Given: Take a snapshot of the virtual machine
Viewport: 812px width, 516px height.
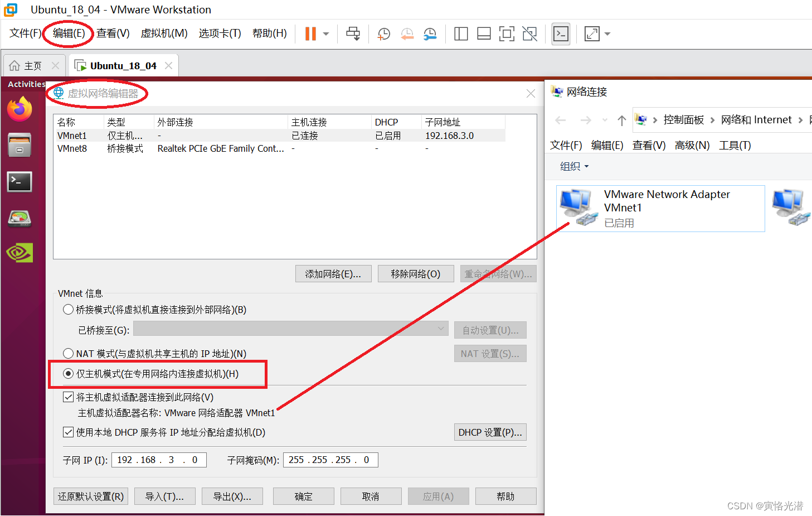Looking at the screenshot, I should [x=383, y=34].
